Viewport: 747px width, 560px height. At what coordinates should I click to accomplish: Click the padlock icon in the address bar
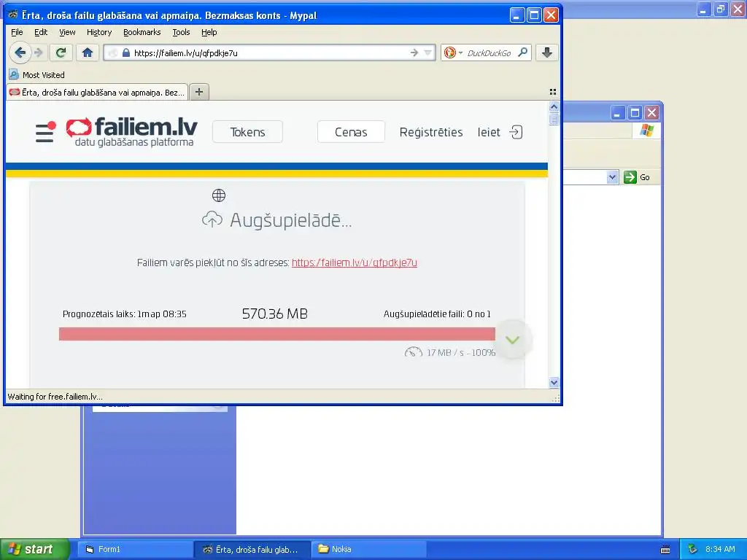click(x=125, y=52)
